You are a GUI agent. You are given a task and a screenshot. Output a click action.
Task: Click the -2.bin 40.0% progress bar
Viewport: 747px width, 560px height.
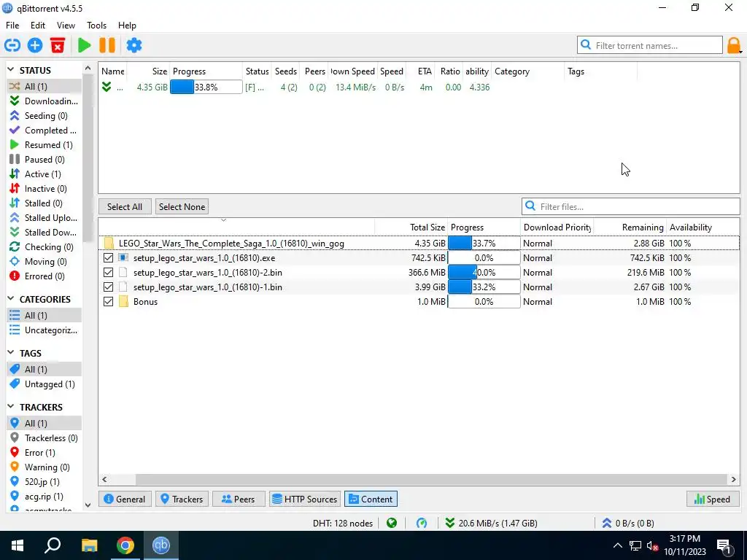[484, 273]
